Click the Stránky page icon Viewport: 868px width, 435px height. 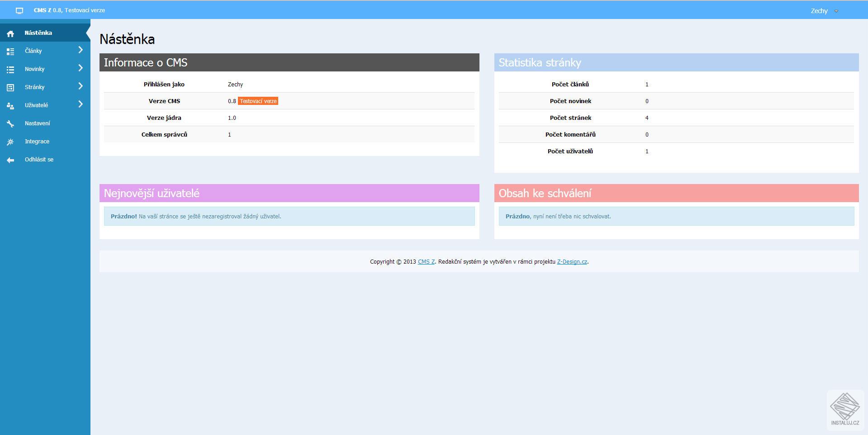(x=10, y=88)
